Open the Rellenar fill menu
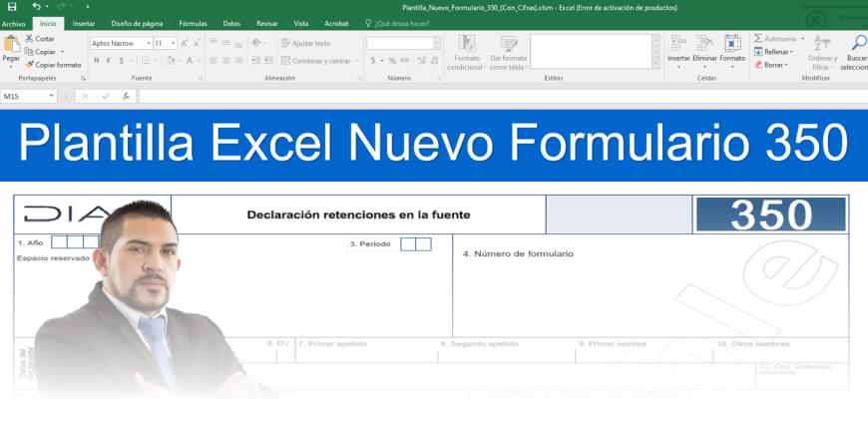This screenshot has height=431, width=868. 774,52
